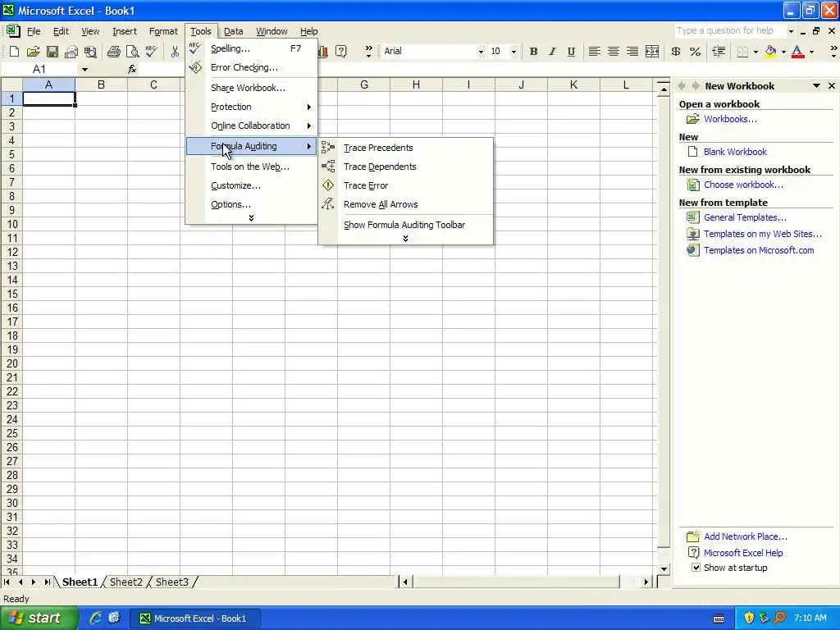Uncheck the Show at startup checkbox
Screen dimensions: 840x630
tap(696, 568)
